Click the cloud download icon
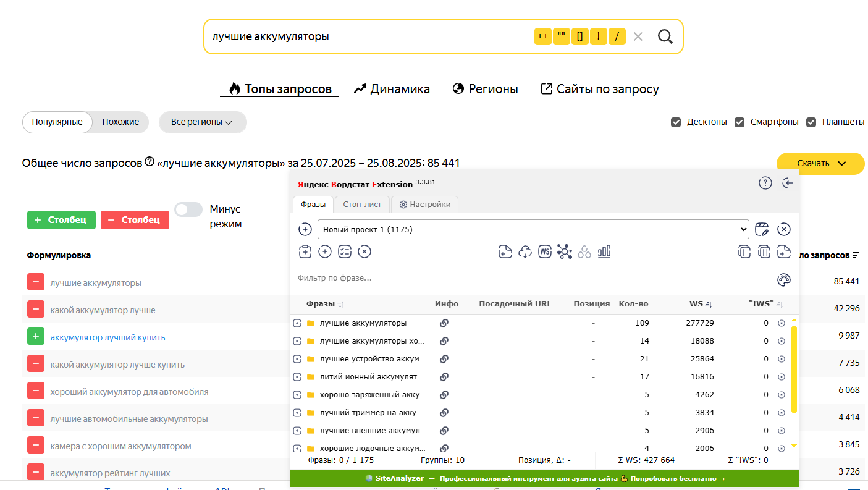 click(525, 251)
